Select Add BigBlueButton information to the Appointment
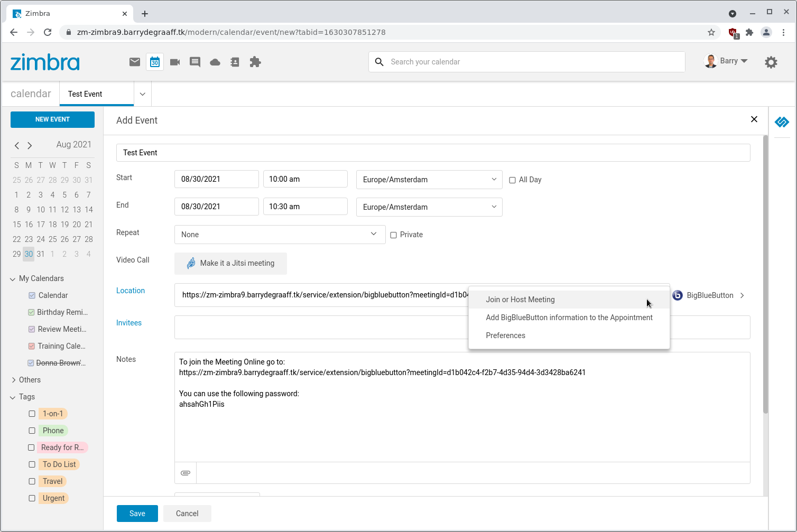 coord(569,318)
